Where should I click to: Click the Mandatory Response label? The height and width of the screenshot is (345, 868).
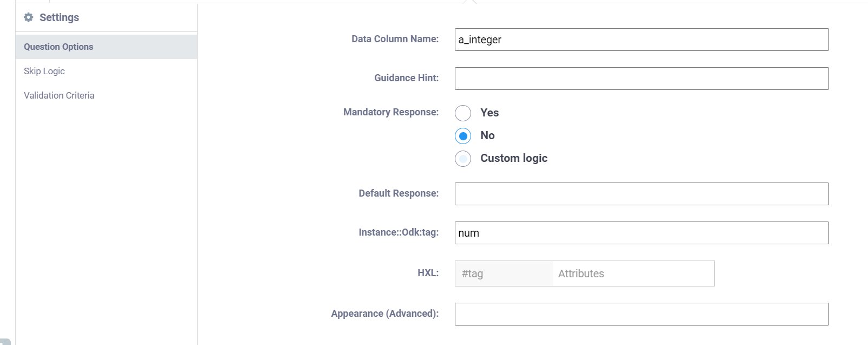pyautogui.click(x=390, y=112)
